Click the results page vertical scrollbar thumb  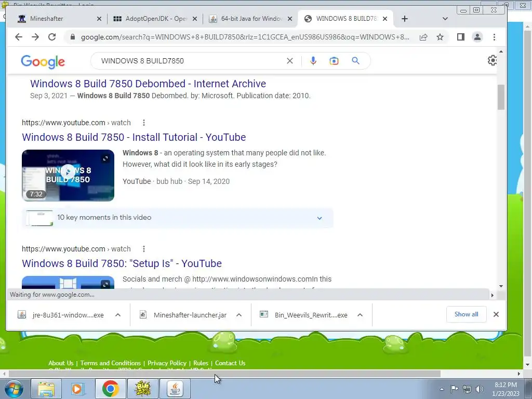point(501,97)
